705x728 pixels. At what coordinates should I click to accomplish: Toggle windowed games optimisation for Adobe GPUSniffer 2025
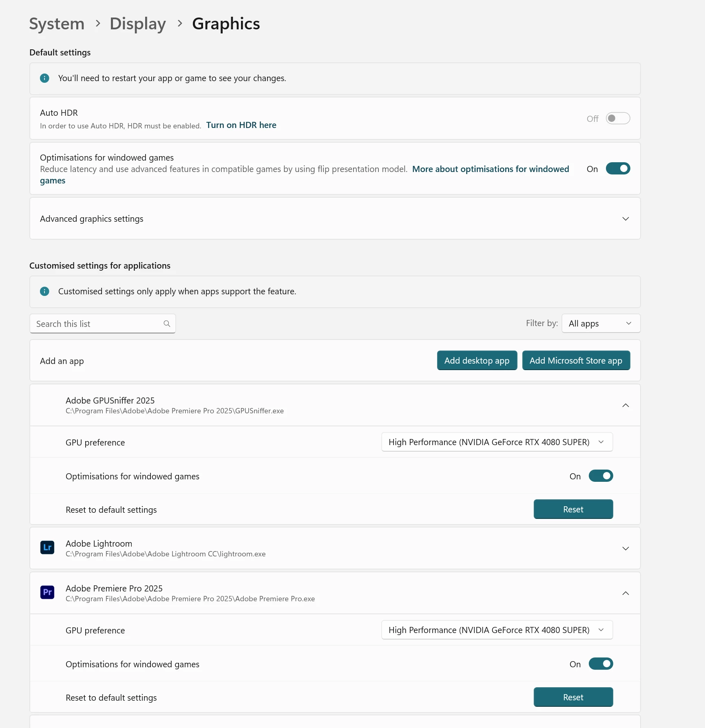601,476
